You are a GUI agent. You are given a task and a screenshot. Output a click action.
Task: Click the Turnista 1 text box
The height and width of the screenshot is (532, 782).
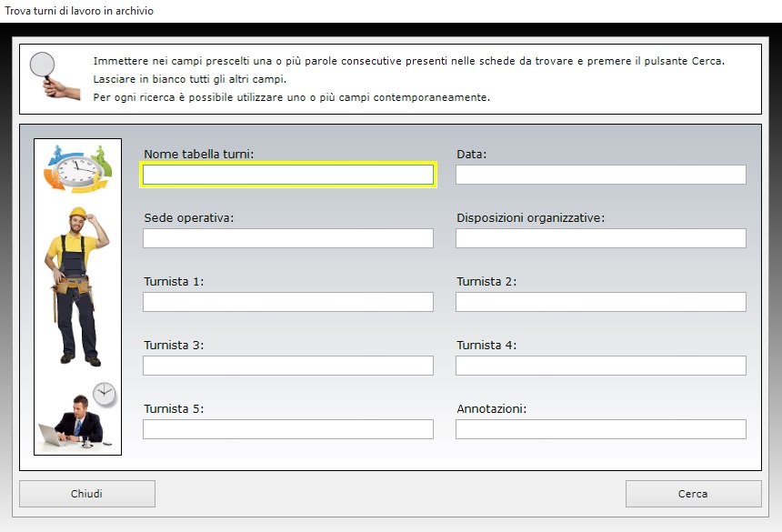(287, 302)
